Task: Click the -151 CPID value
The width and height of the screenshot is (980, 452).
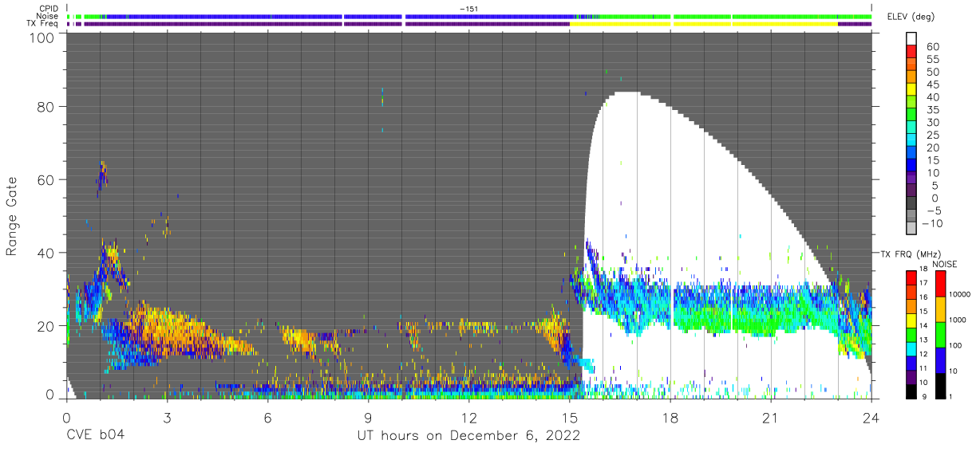Action: [x=470, y=9]
